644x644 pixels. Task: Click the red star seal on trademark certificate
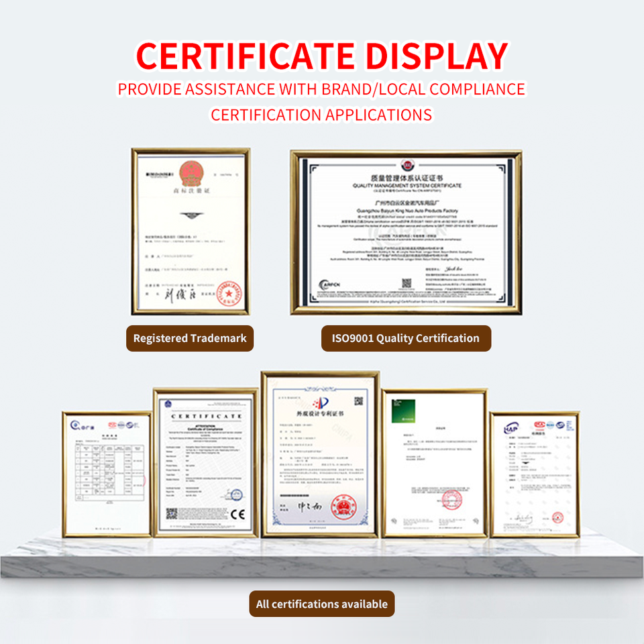click(x=229, y=293)
